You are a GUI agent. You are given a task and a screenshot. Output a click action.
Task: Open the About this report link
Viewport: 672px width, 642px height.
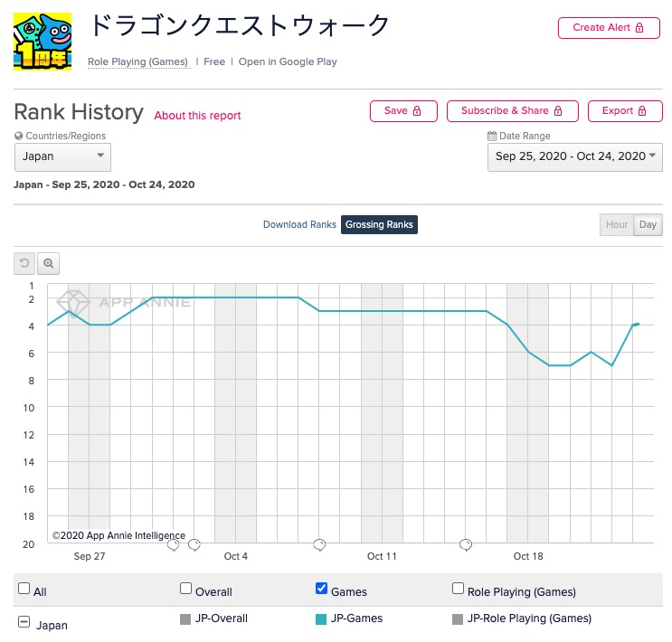197,116
